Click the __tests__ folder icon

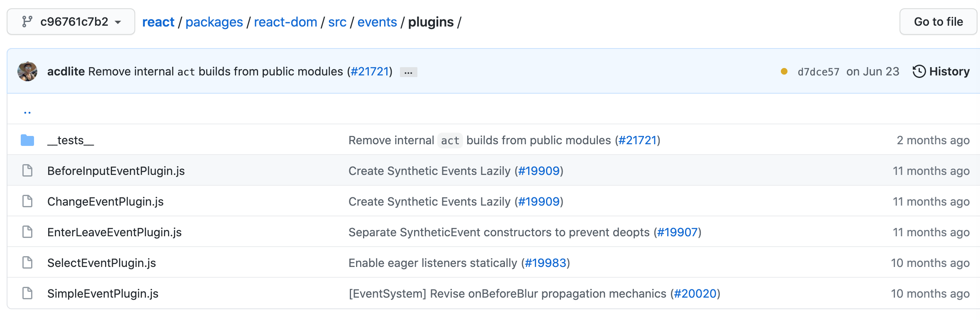point(27,140)
